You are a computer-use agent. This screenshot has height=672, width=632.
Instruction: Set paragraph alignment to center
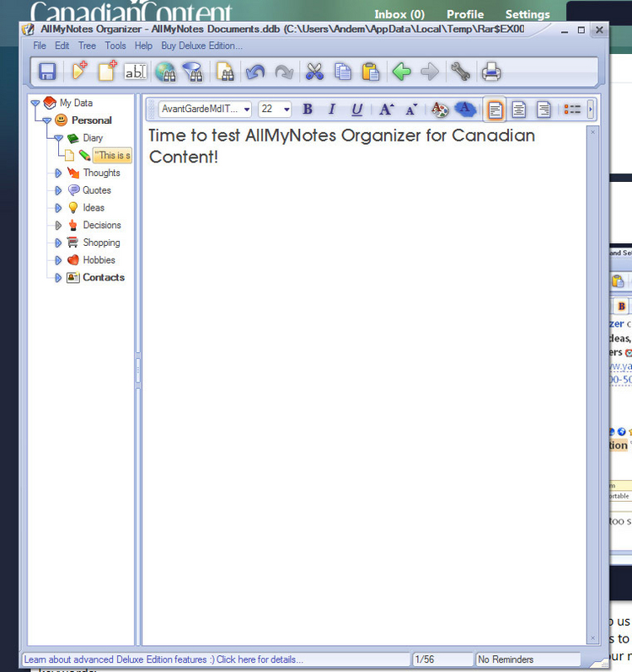pos(519,109)
